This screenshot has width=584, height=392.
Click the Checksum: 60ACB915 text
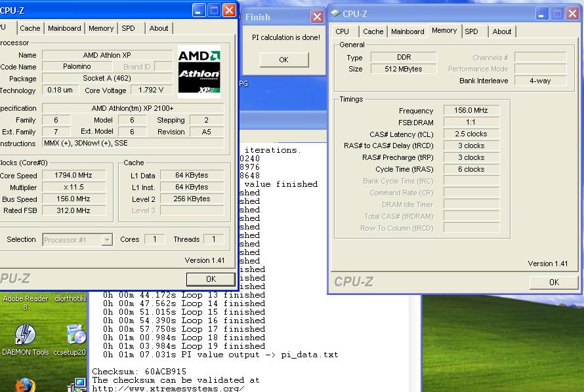(x=139, y=372)
